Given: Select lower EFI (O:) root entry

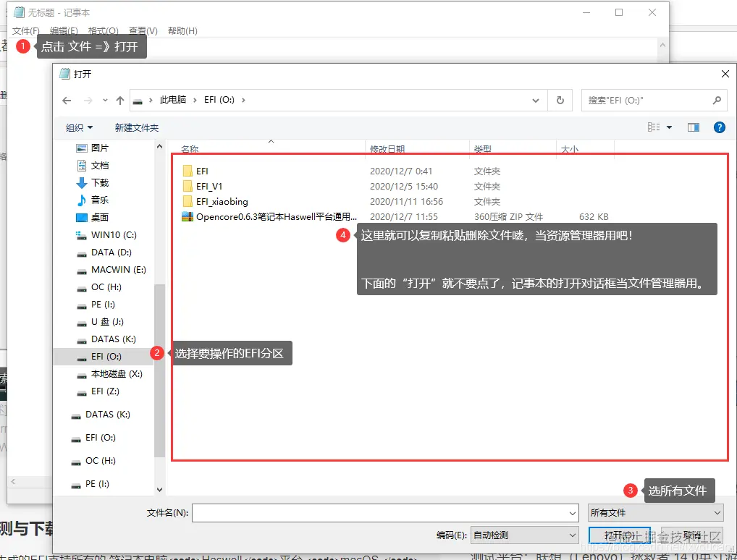Looking at the screenshot, I should click(93, 438).
